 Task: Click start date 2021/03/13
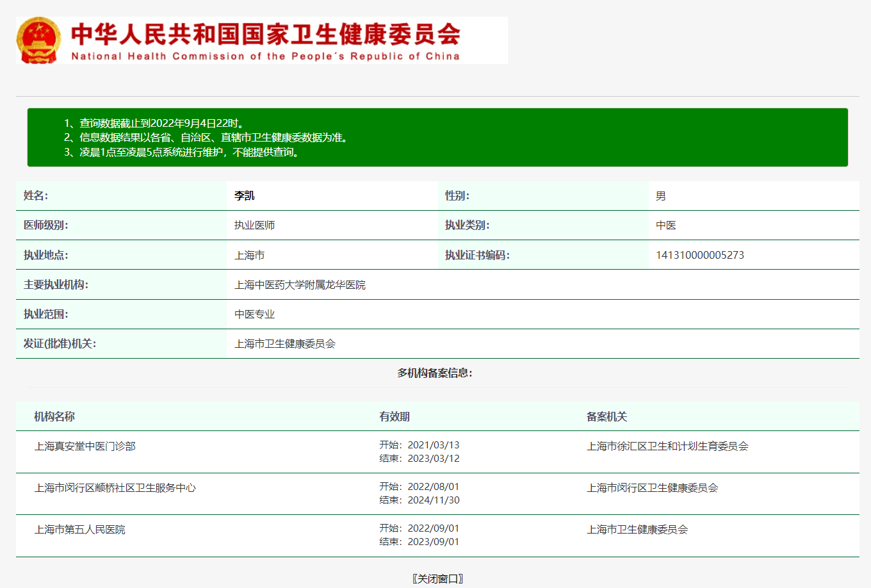[x=434, y=445]
